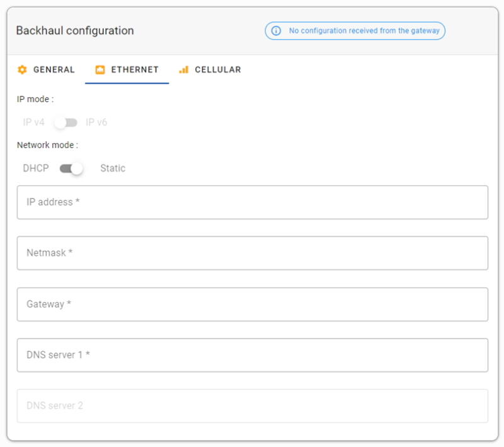Click the Ethernet port icon
504x447 pixels.
point(100,70)
